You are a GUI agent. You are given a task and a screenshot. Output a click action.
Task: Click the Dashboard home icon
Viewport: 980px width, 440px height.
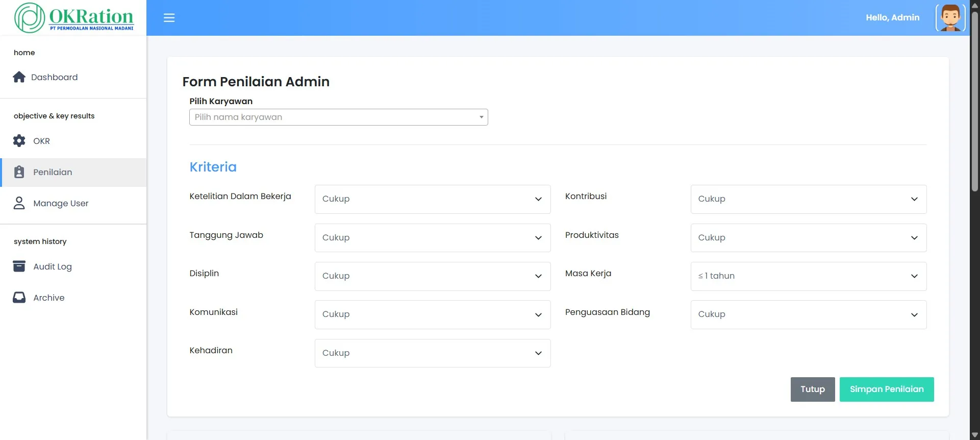tap(19, 77)
